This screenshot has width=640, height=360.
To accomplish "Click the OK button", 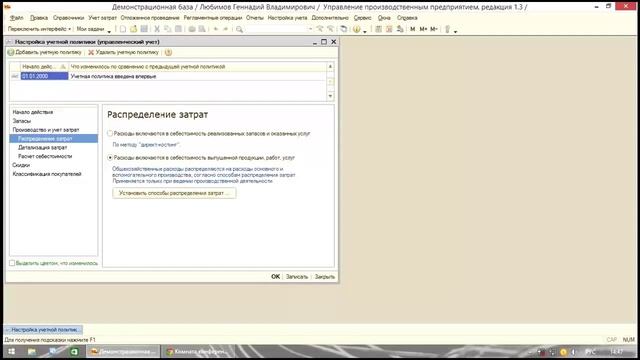I will click(276, 277).
